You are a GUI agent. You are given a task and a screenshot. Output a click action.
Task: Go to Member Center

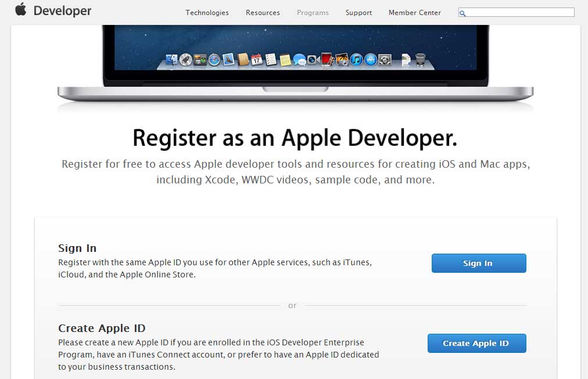point(414,12)
